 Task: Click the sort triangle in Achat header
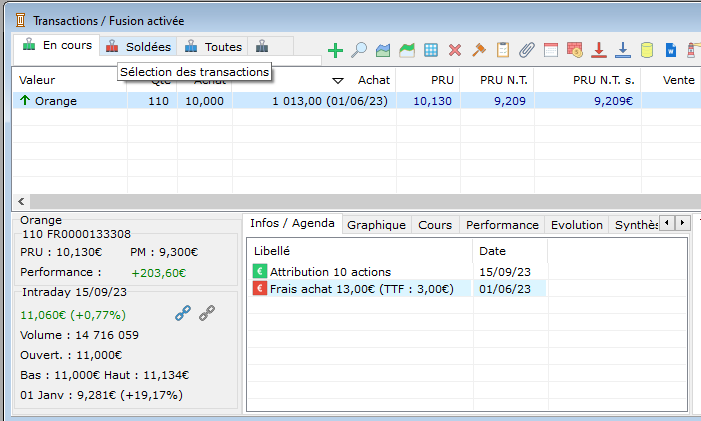tap(338, 80)
